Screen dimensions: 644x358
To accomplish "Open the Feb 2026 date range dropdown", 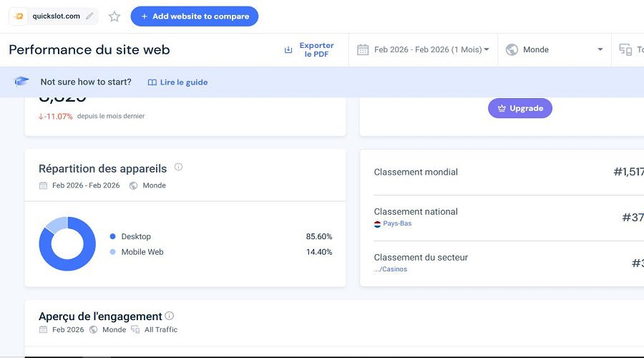I will 423,49.
